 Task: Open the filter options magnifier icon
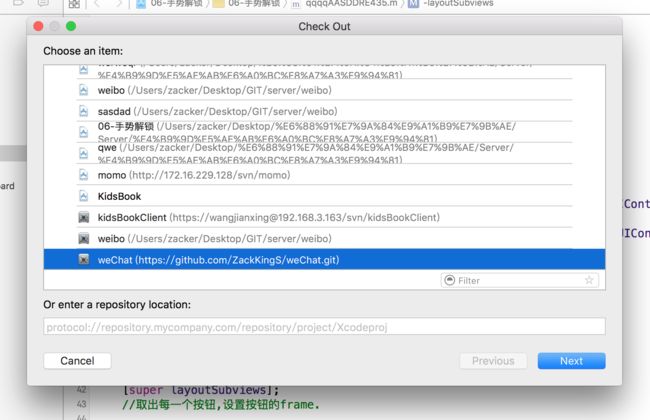(x=449, y=281)
